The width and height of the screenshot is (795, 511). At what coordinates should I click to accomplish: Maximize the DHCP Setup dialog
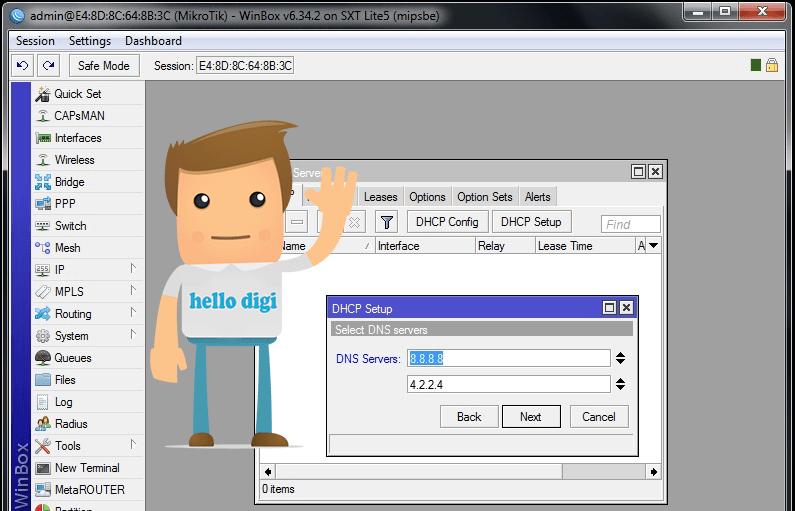[x=610, y=308]
